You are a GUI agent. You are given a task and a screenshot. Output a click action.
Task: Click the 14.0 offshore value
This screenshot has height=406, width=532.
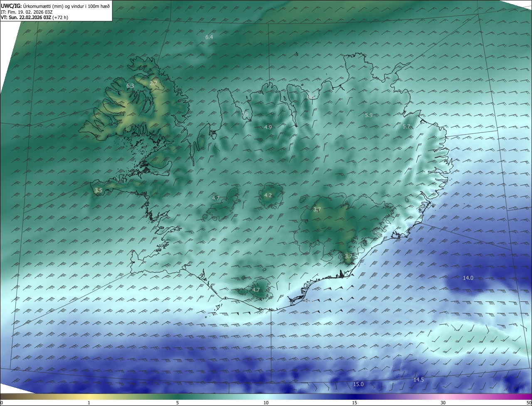468,277
